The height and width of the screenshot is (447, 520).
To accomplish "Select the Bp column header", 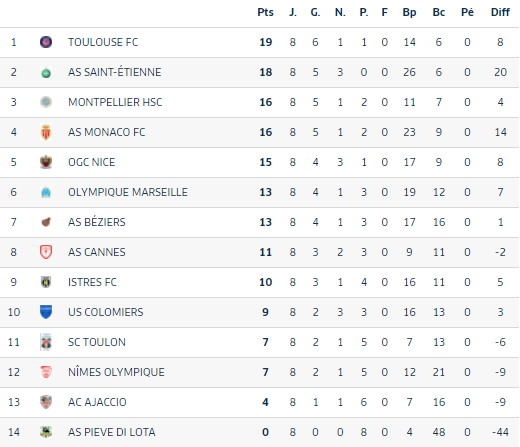I will 409,12.
